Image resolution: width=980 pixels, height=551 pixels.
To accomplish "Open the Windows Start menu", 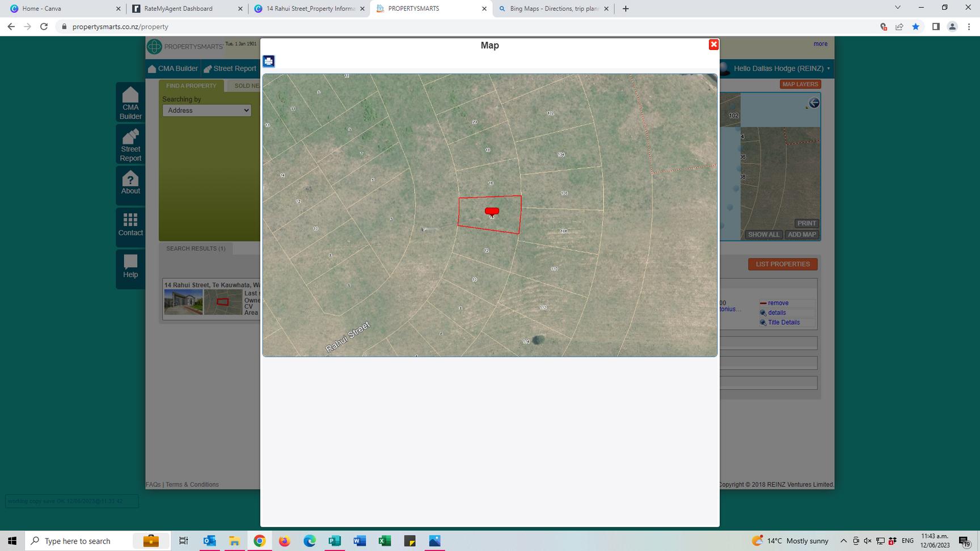I will (12, 541).
